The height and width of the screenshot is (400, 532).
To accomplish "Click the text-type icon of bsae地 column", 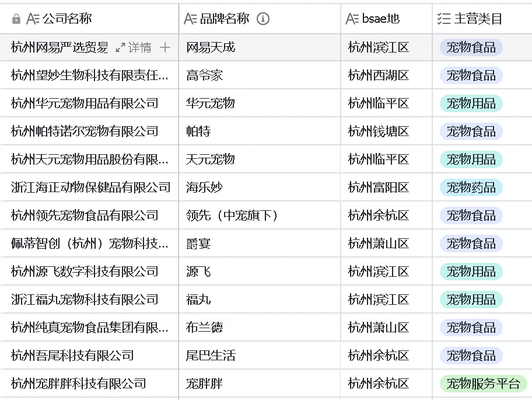I will click(352, 19).
